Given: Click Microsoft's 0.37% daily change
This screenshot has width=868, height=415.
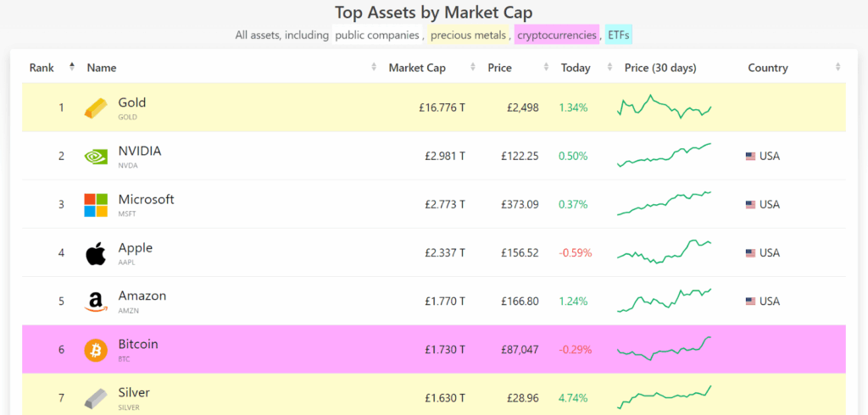Looking at the screenshot, I should 573,205.
